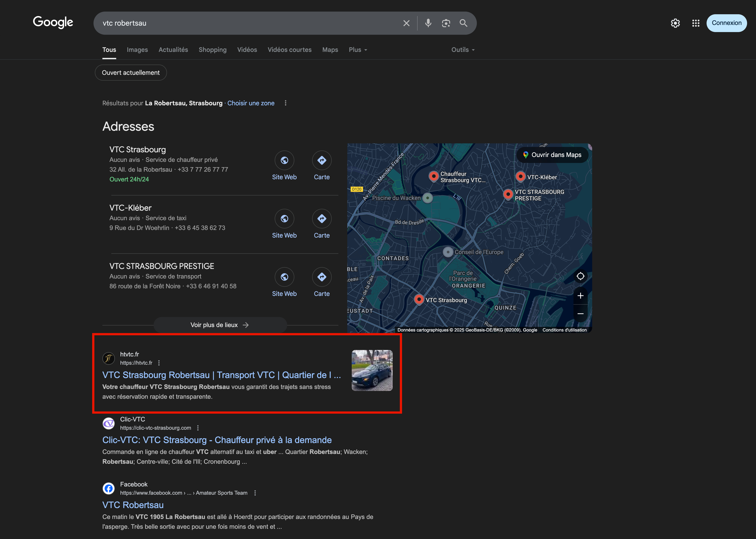
Task: Open the Google apps grid
Action: click(696, 23)
